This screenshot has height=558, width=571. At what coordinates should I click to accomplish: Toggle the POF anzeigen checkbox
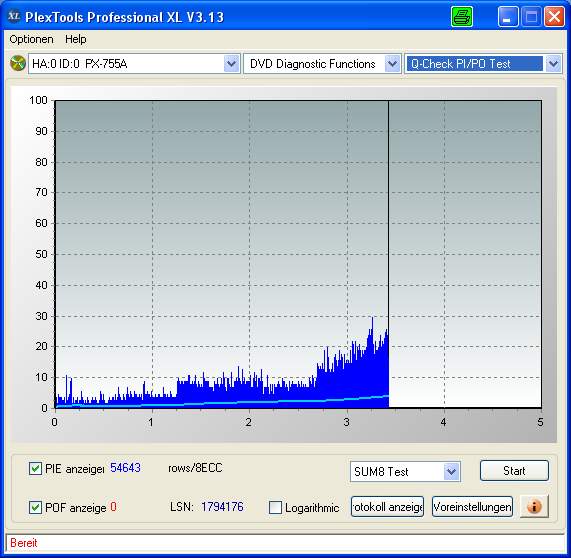[35, 507]
